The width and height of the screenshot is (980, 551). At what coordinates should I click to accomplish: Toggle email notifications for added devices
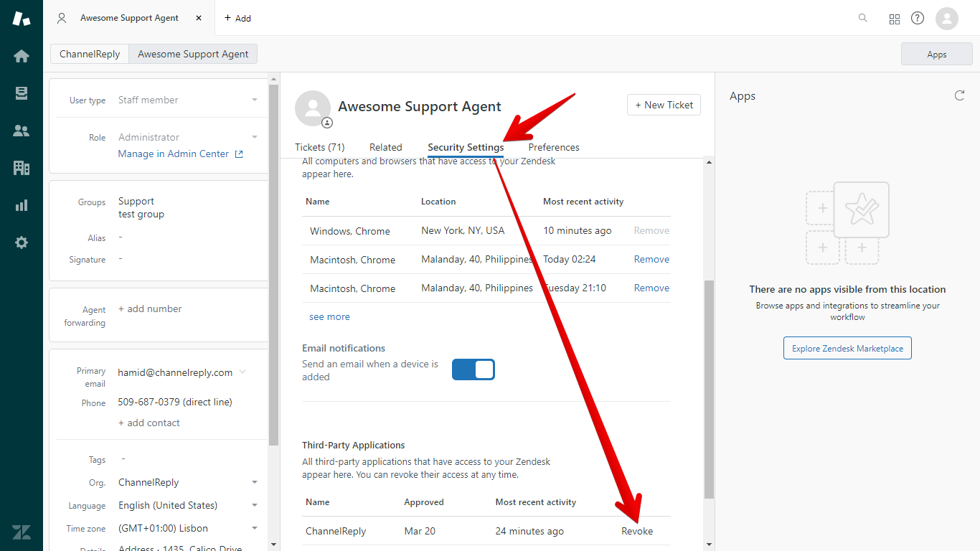pyautogui.click(x=473, y=369)
